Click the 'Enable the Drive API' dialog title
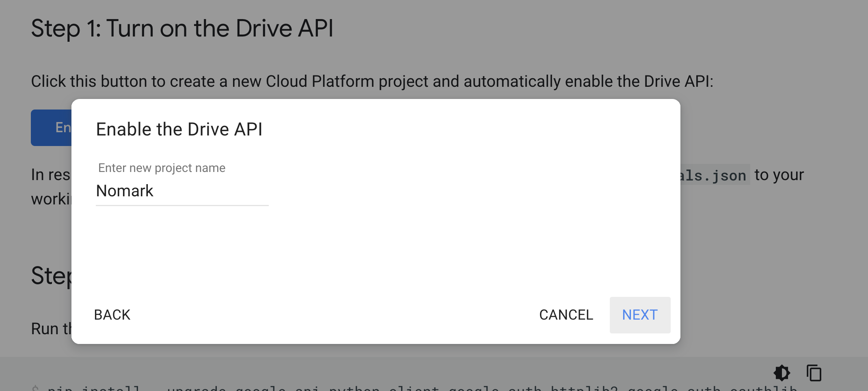The width and height of the screenshot is (868, 391). point(179,129)
